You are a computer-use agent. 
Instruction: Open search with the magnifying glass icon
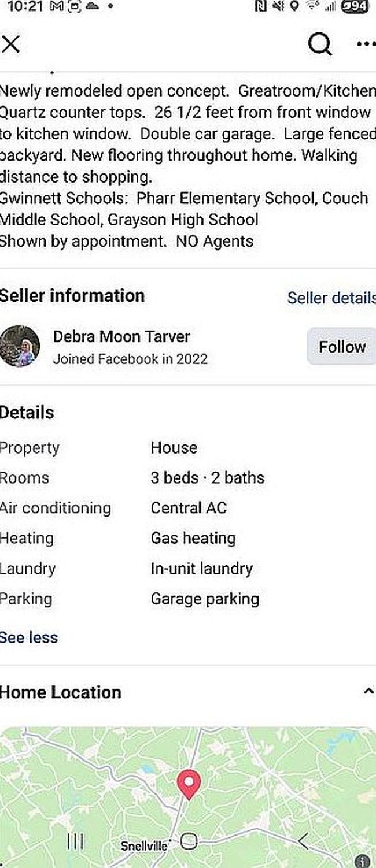[x=320, y=44]
